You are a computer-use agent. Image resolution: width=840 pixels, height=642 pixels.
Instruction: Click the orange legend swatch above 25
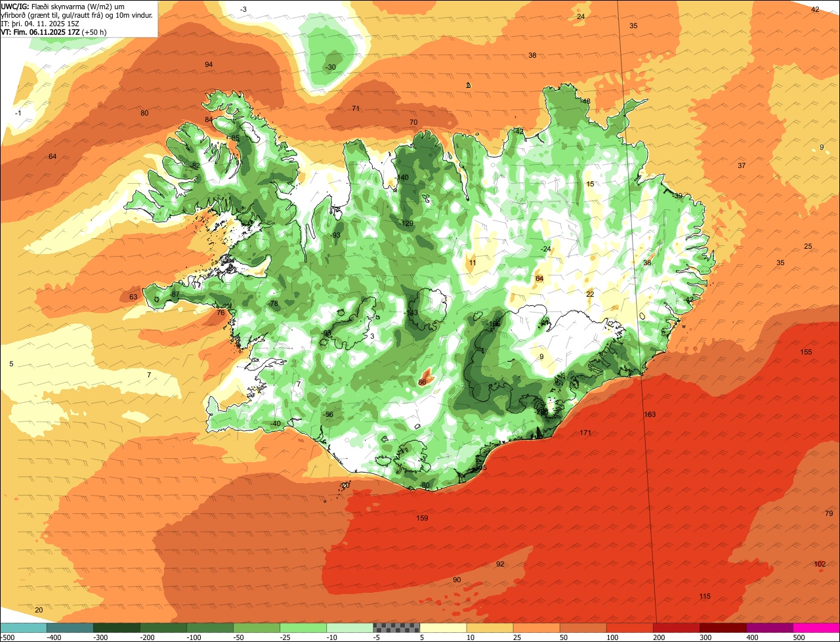pos(536,628)
